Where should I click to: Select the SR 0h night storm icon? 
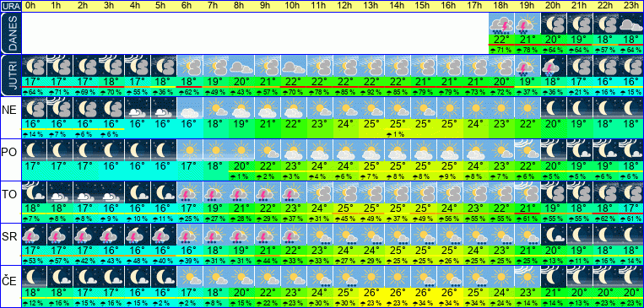pyautogui.click(x=34, y=235)
